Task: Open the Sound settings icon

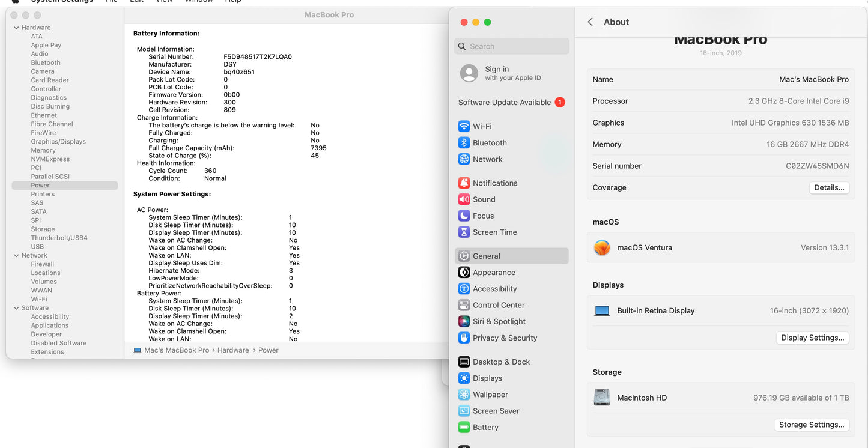Action: (x=464, y=199)
